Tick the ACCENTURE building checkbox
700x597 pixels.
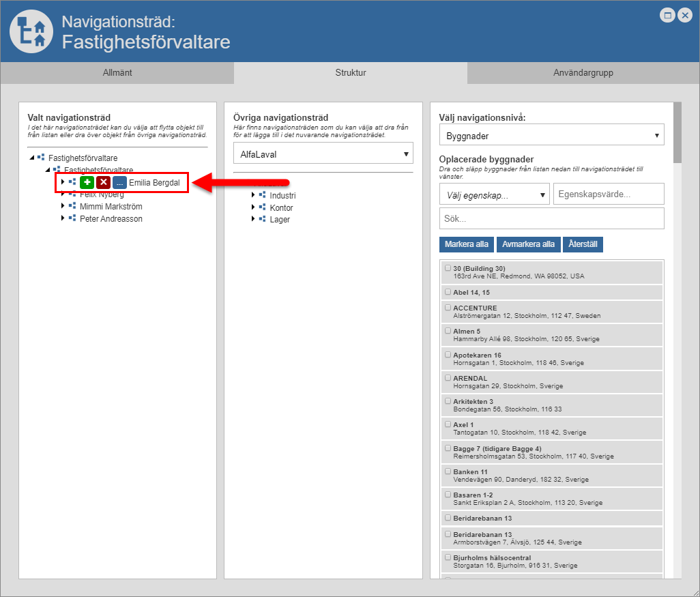click(448, 308)
